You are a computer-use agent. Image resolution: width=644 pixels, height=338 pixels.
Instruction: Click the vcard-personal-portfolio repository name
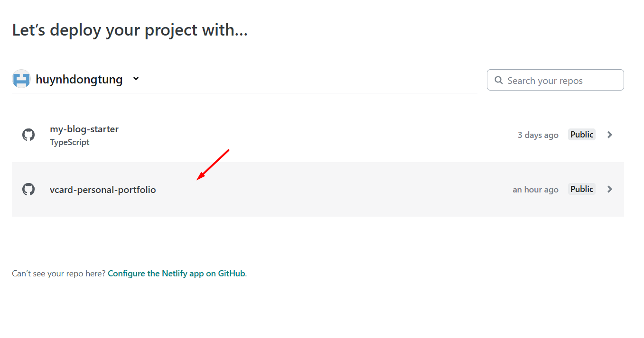coord(103,189)
